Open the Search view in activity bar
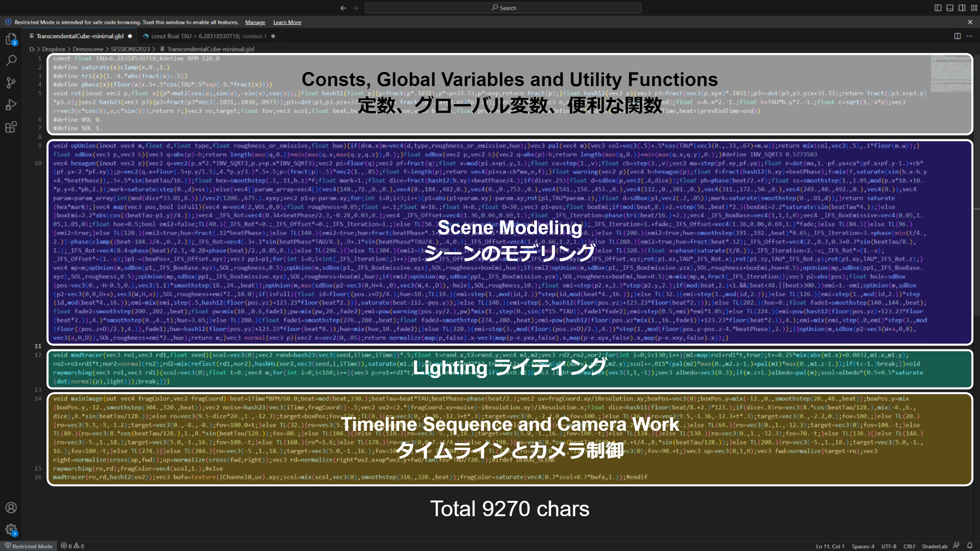The width and height of the screenshot is (980, 551). coord(11,60)
